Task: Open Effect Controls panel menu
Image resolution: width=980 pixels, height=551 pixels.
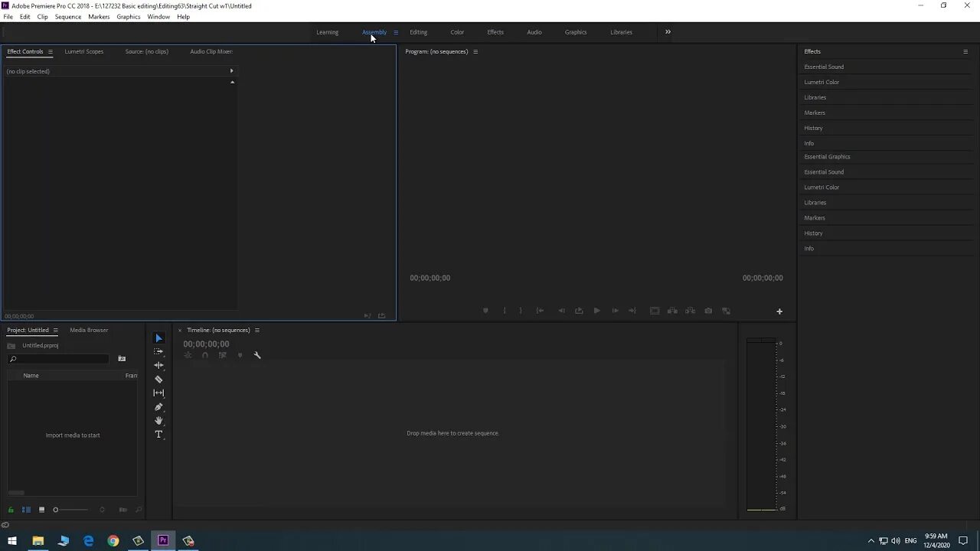Action: [x=51, y=51]
